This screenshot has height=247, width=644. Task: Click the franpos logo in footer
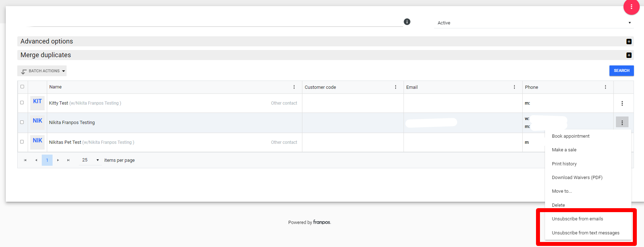322,222
